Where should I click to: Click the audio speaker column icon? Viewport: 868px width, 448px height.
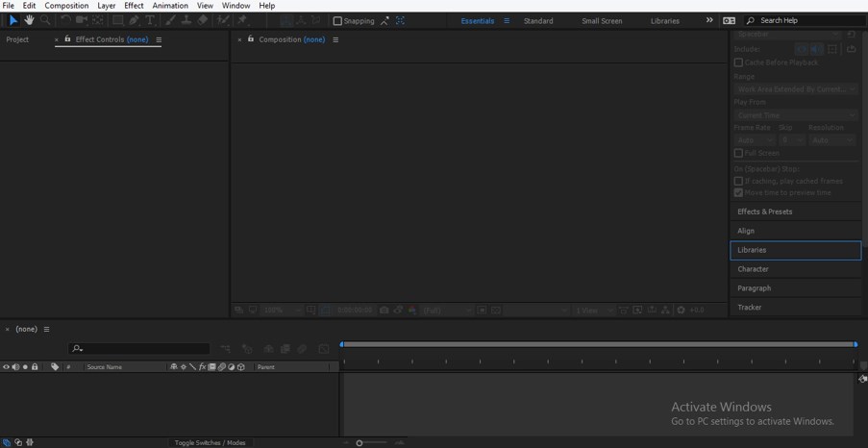[x=15, y=366]
